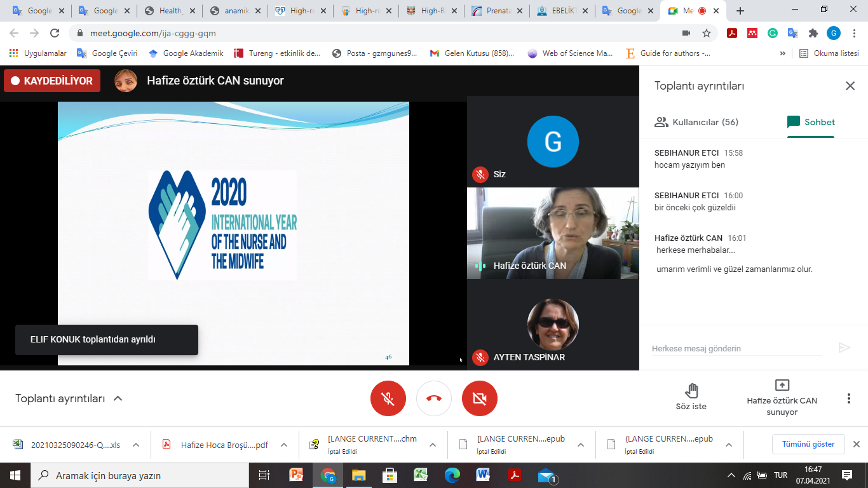Open dropdown arrow next to Hafize Hoca Broşü pdf
This screenshot has width=868, height=488.
click(284, 445)
